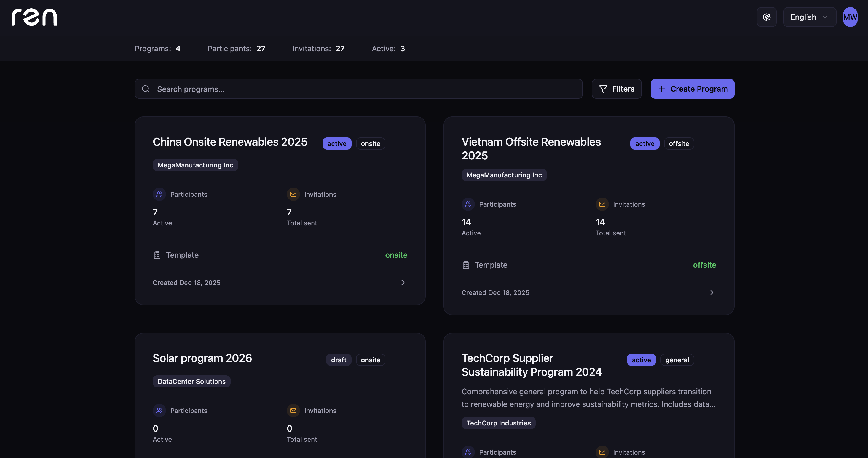Open China Onsite Renewables card chevron
This screenshot has width=868, height=458.
click(403, 283)
